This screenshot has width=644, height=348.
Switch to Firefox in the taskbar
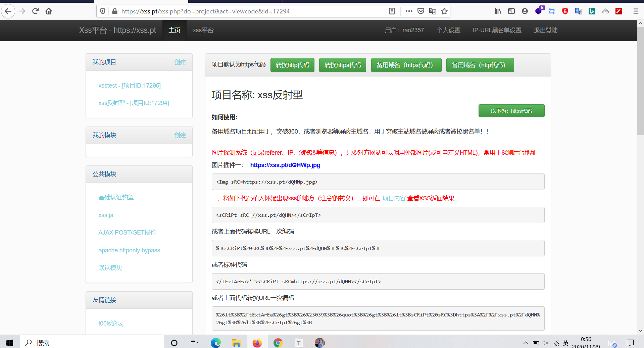point(257,343)
